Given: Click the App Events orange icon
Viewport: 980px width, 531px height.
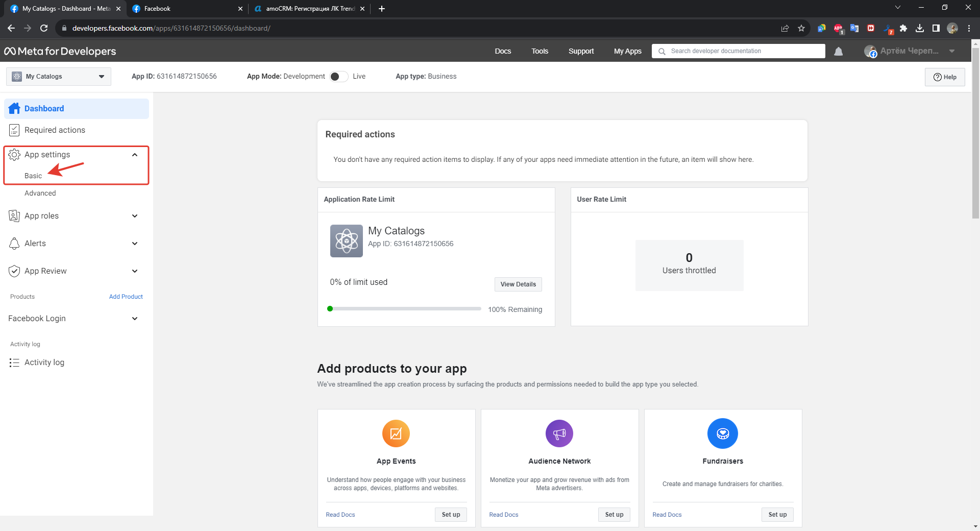Looking at the screenshot, I should (396, 433).
